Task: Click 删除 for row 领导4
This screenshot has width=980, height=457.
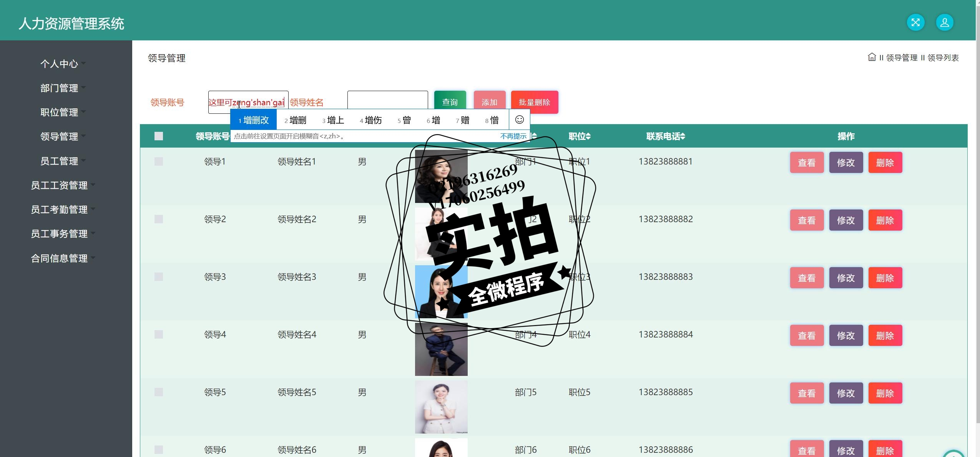Action: [x=885, y=335]
